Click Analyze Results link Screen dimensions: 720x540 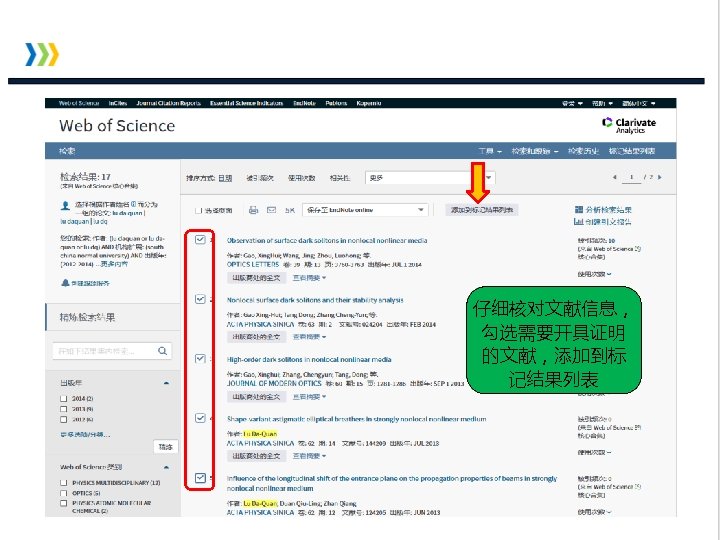coord(608,210)
